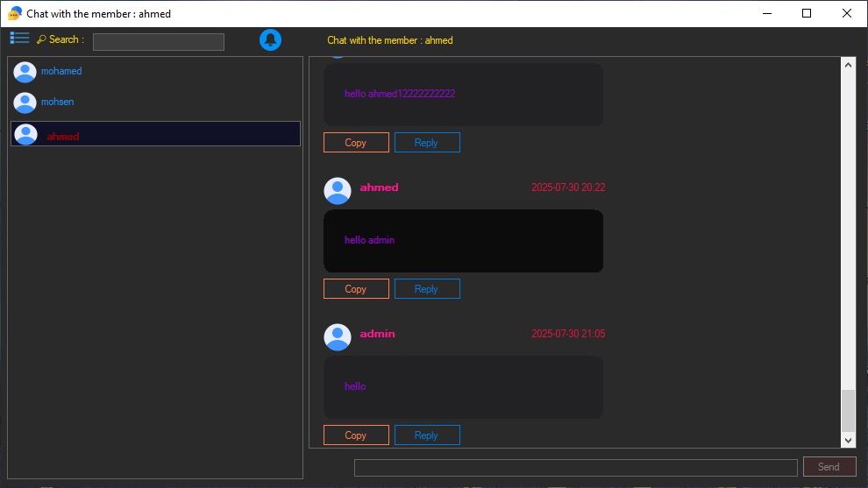Click the avatar beside admin's 21:05 message

(338, 336)
